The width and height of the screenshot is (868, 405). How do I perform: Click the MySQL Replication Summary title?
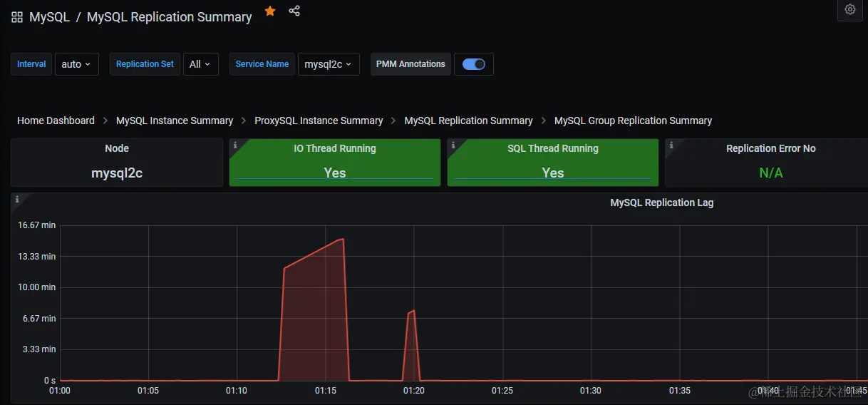tap(169, 17)
